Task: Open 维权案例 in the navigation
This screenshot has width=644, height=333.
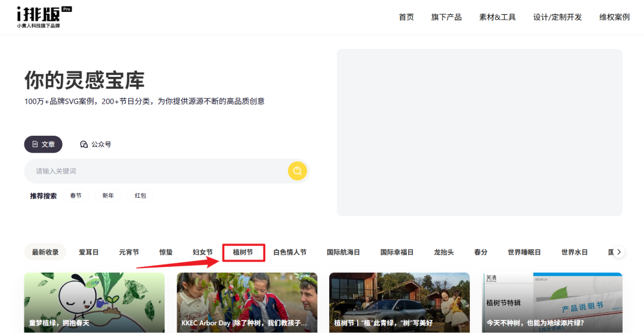Action: [x=614, y=17]
